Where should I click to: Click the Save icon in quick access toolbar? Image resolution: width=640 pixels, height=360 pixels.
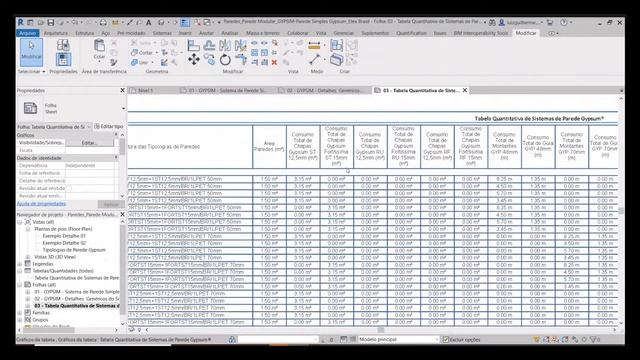click(51, 22)
